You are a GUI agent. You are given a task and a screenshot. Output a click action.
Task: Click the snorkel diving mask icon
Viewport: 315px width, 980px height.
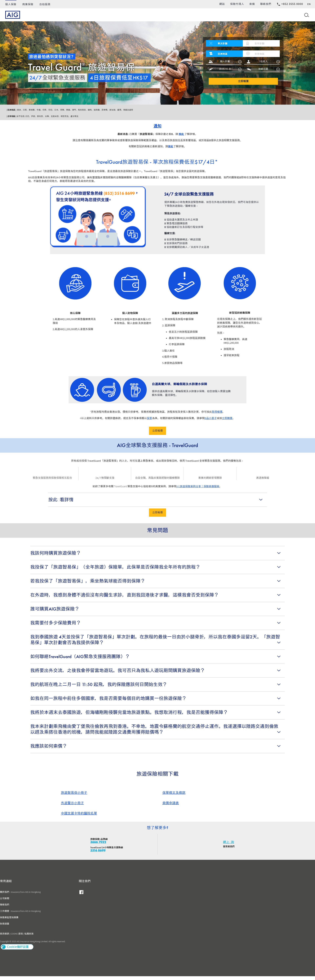pyautogui.click(x=109, y=390)
